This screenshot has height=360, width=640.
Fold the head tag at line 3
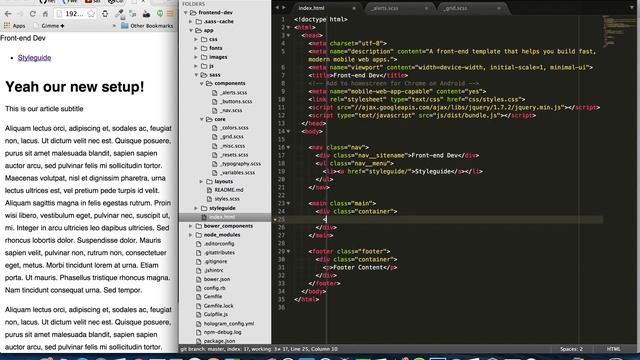point(288,36)
